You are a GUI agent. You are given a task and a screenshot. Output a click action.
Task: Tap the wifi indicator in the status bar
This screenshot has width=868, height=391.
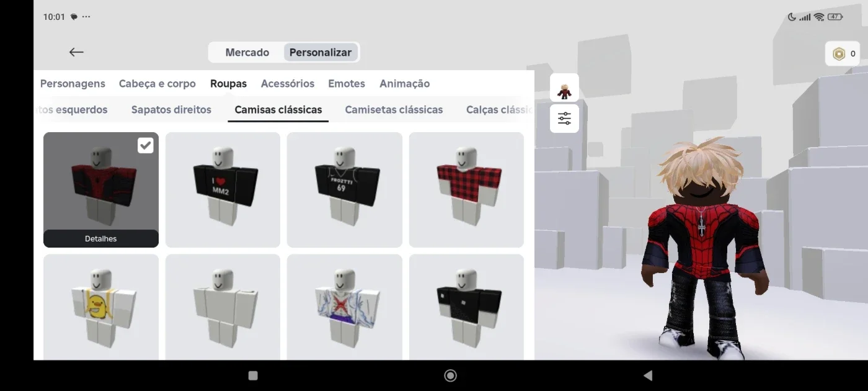tap(819, 17)
